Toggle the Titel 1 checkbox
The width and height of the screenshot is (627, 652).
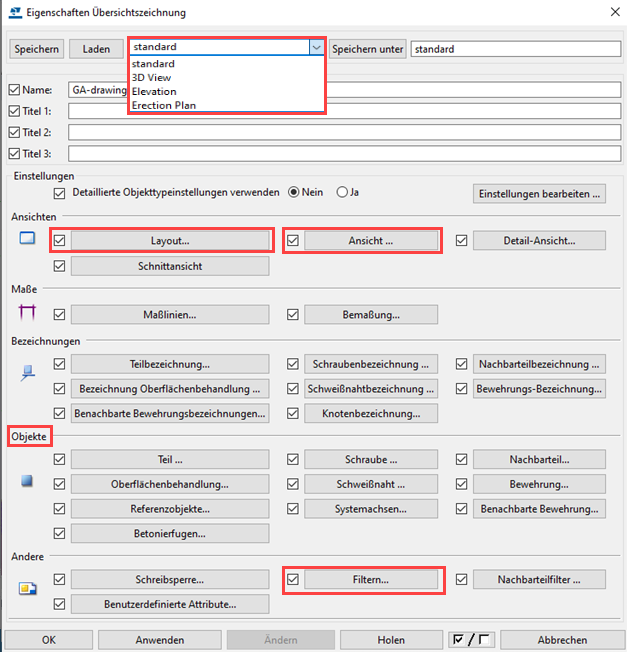(14, 111)
